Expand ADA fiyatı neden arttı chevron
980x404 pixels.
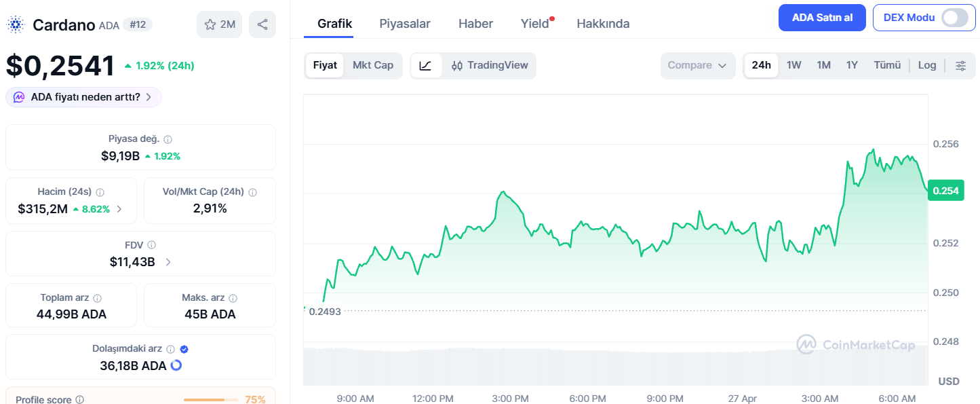tap(149, 97)
